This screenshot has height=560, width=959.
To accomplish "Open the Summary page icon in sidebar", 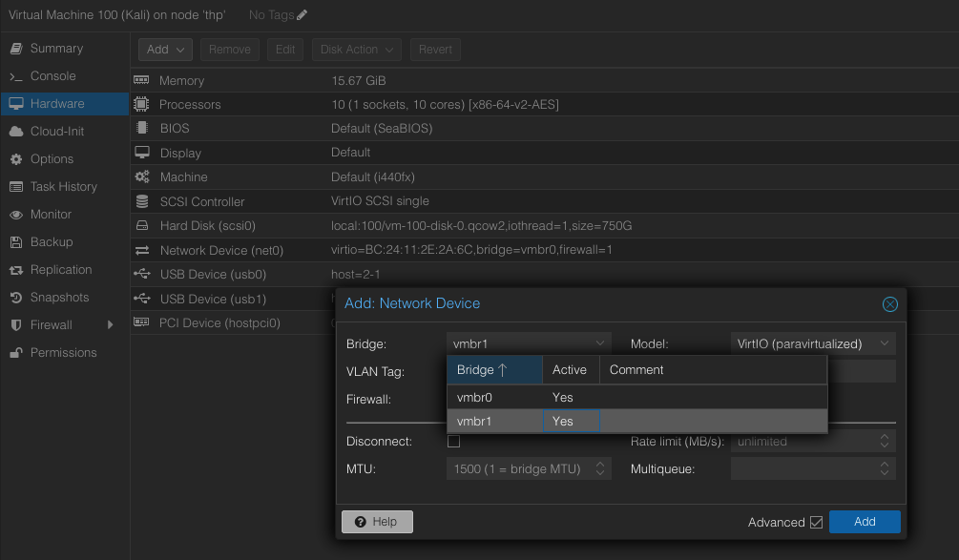I will pyautogui.click(x=16, y=49).
